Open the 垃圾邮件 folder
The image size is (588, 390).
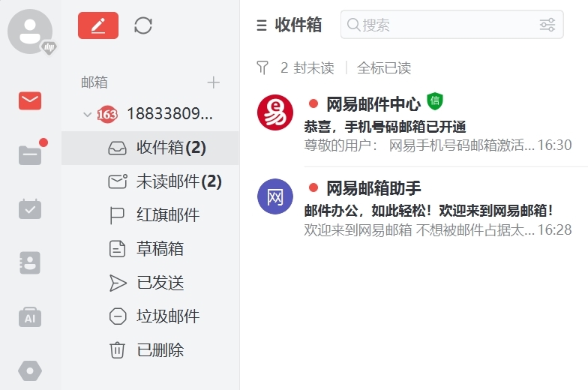tap(150, 316)
